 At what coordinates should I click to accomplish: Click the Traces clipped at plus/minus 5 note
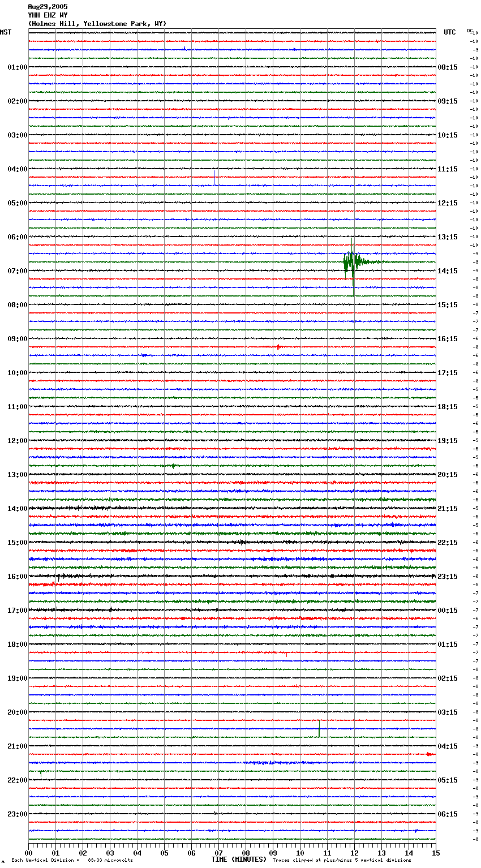click(342, 861)
